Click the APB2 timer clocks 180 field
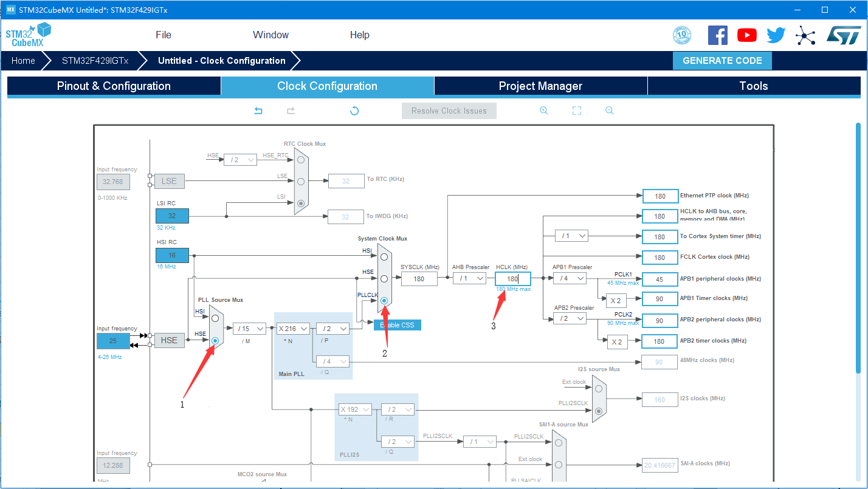This screenshot has height=489, width=868. pos(660,341)
